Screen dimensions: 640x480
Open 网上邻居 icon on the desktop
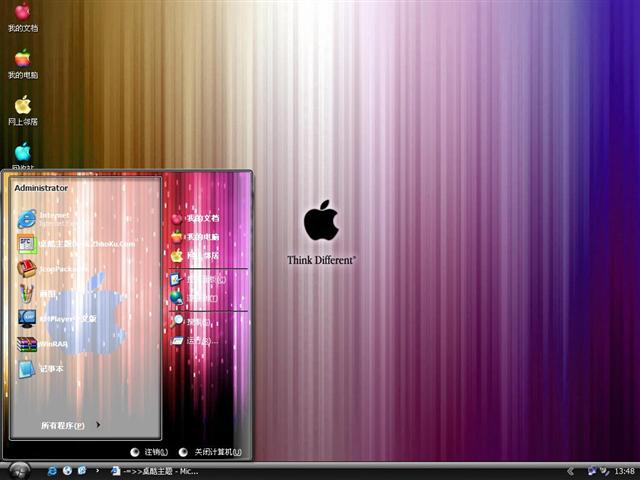click(23, 111)
